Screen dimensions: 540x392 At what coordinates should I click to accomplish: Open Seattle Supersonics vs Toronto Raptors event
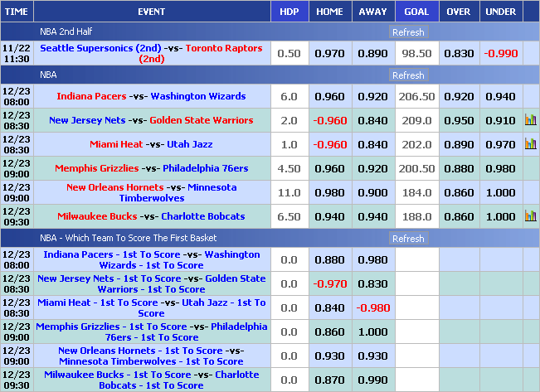tap(151, 53)
